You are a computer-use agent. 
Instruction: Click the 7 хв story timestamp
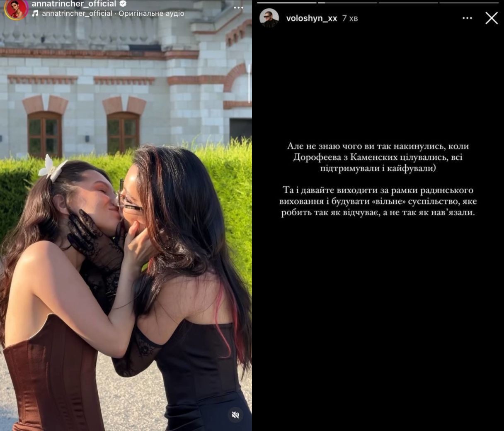click(x=350, y=18)
